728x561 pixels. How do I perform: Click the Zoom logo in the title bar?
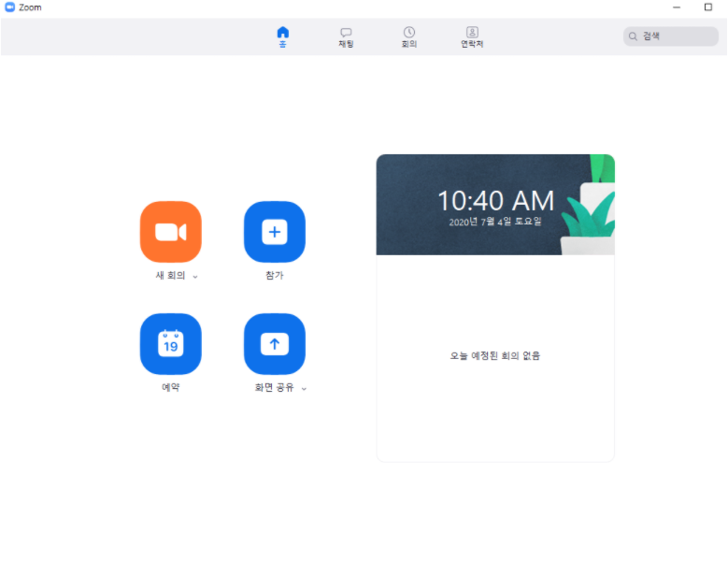[x=9, y=7]
